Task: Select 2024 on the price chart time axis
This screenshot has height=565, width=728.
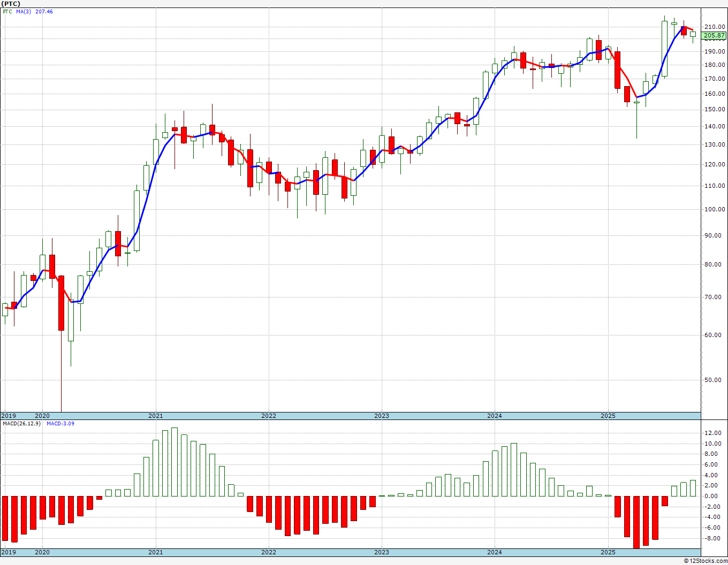Action: [495, 416]
